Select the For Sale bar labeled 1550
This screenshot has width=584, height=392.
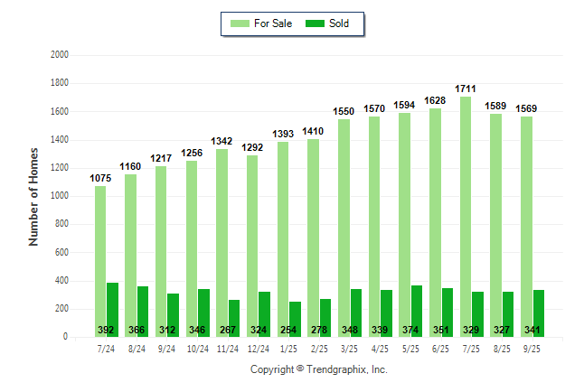point(344,228)
